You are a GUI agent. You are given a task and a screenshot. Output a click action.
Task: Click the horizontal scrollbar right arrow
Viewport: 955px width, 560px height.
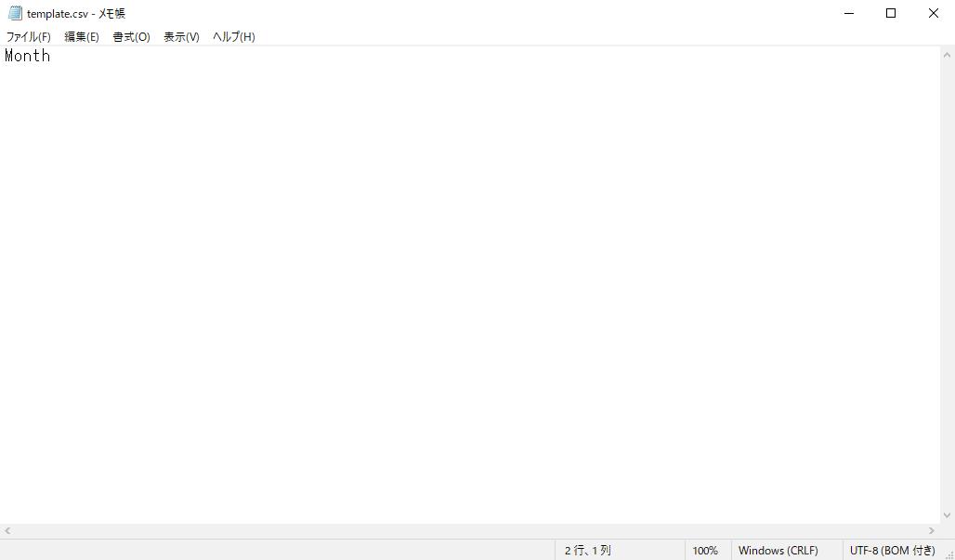tap(931, 531)
